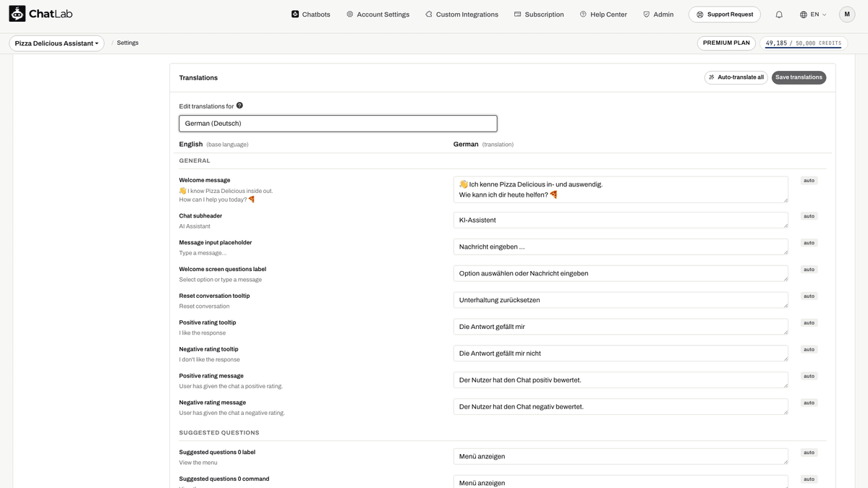This screenshot has height=488, width=868.
Task: Click the GENERAL section heading
Action: (x=195, y=160)
